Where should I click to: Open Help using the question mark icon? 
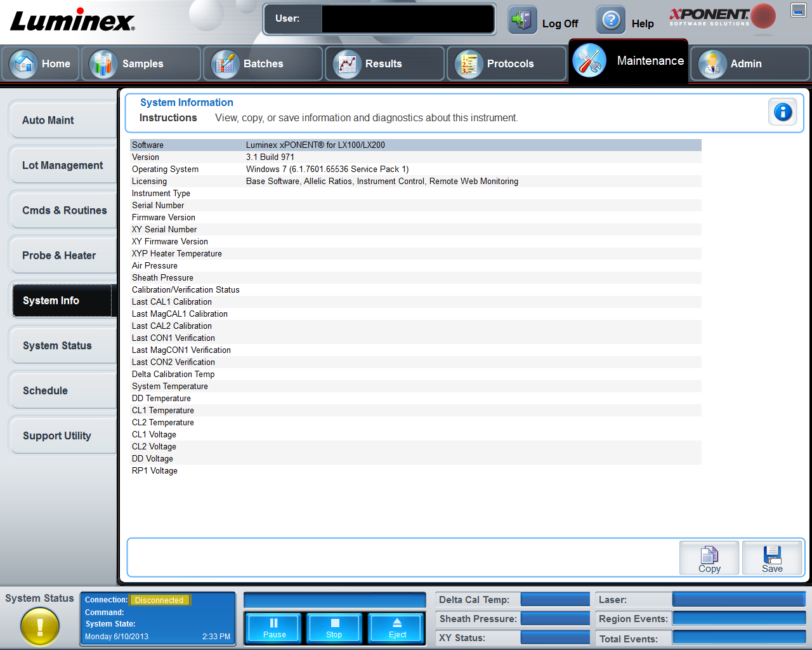tap(610, 20)
